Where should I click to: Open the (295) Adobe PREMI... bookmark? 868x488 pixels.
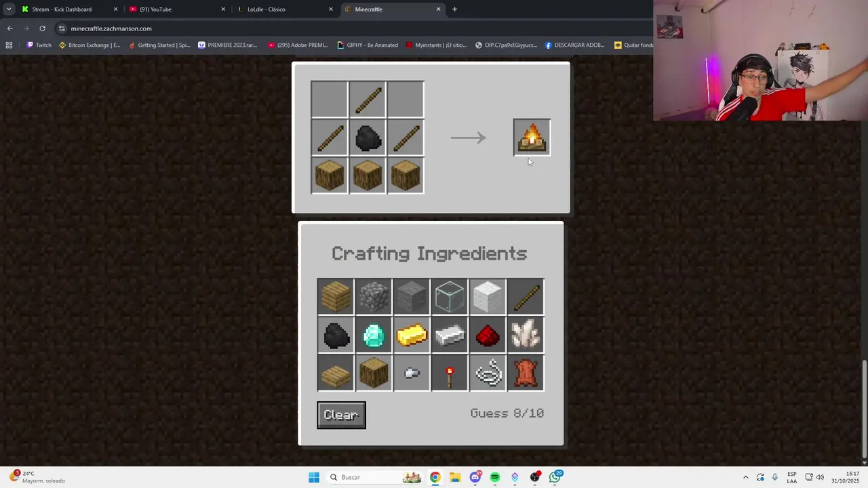coord(298,45)
